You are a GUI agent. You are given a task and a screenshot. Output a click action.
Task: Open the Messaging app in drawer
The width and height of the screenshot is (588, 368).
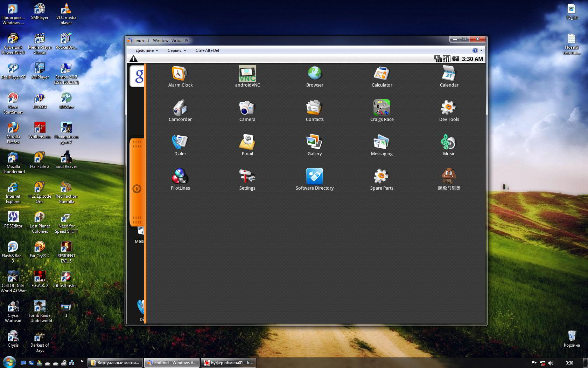coord(382,145)
